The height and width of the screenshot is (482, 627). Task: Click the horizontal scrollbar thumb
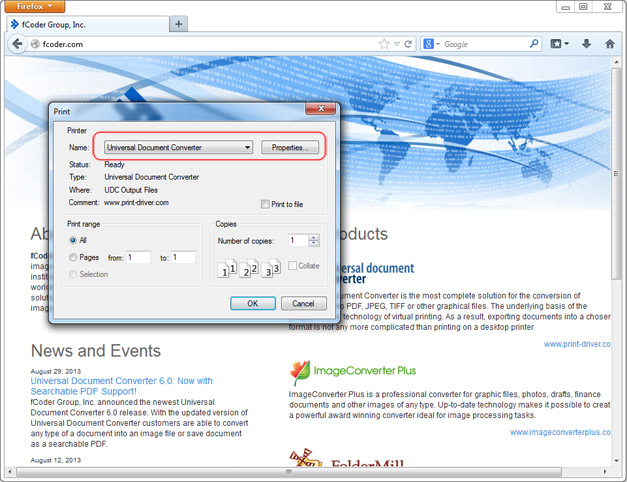click(x=289, y=472)
